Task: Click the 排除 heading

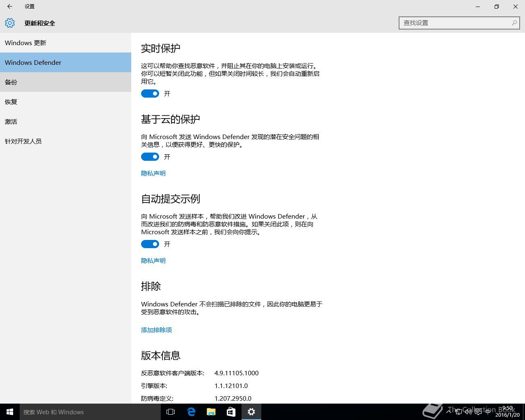Action: [x=151, y=286]
